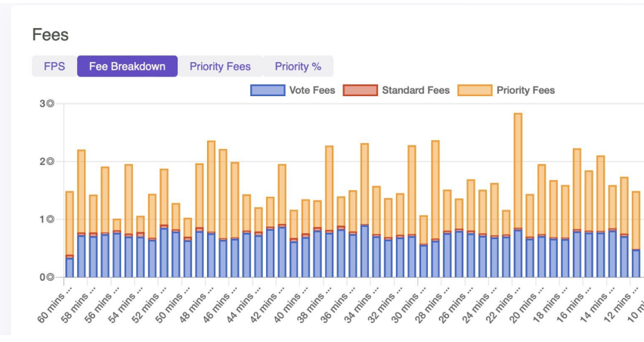This screenshot has height=342, width=644.
Task: Click the blue Vote Fees legend swatch
Action: (x=267, y=90)
